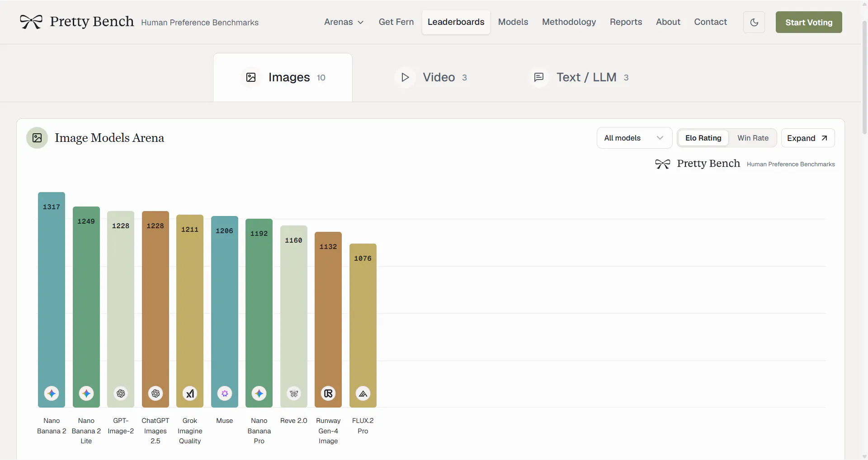Open the Arenas dropdown menu
Viewport: 868px width, 460px height.
click(344, 22)
